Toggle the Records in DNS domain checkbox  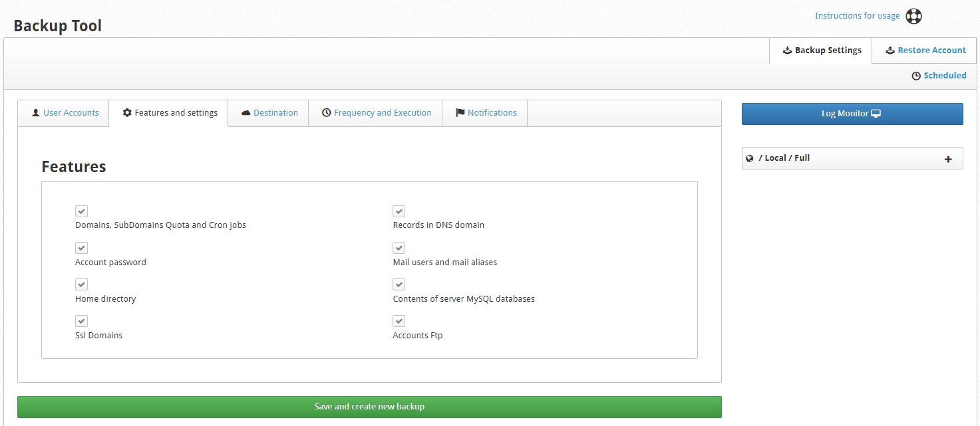(399, 211)
